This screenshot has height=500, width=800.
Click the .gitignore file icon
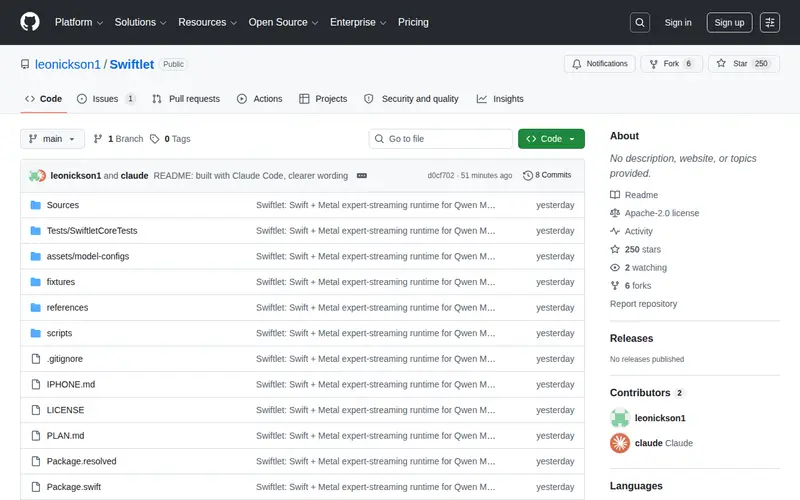click(36, 359)
